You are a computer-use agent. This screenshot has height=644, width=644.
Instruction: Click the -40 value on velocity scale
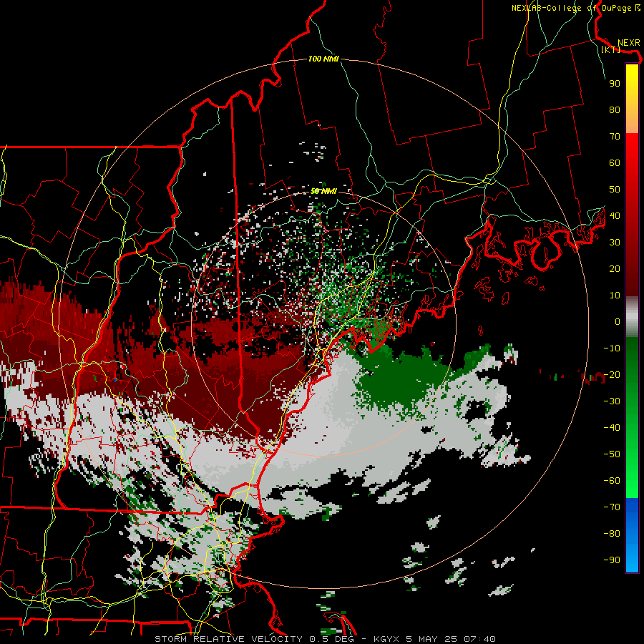(612, 428)
